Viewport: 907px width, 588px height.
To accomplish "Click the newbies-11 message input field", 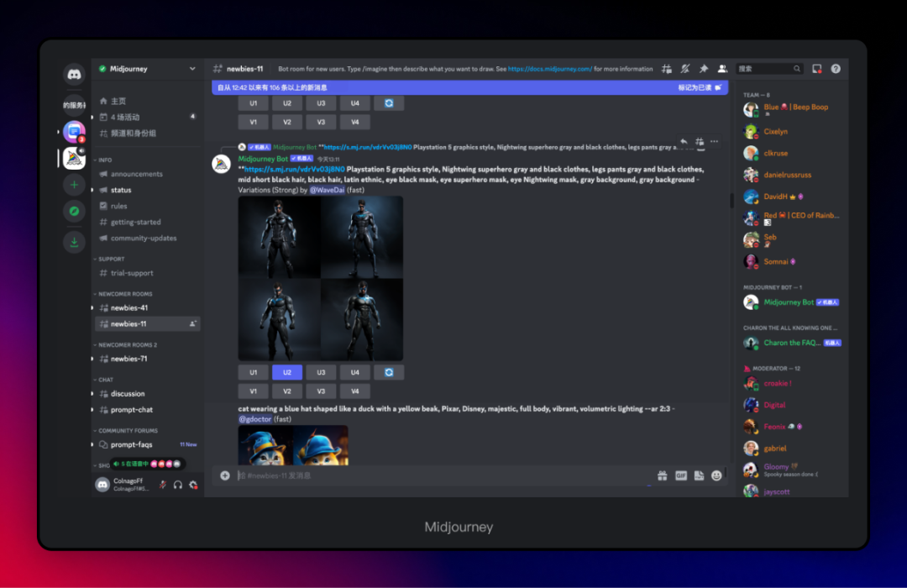I will point(443,475).
